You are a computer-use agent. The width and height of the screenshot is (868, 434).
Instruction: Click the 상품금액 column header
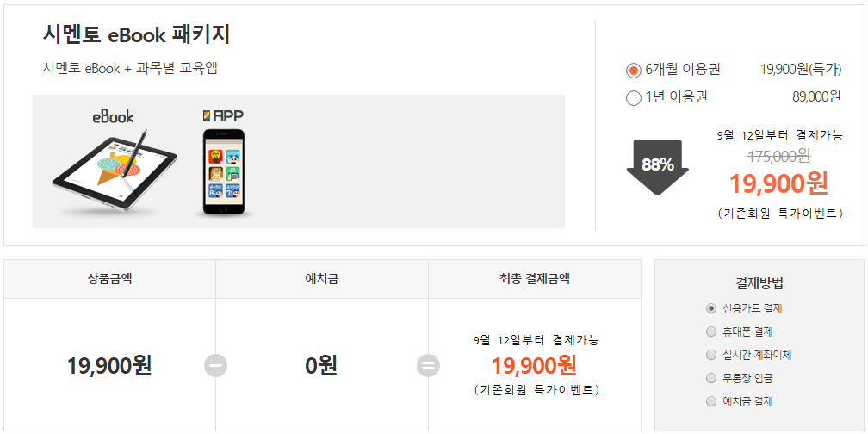pos(109,279)
